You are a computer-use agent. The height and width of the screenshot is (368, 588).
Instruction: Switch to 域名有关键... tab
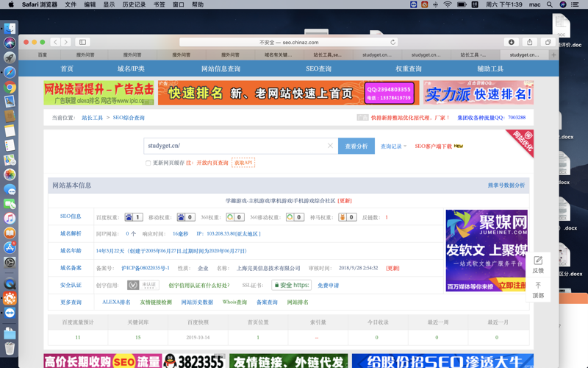click(x=278, y=54)
